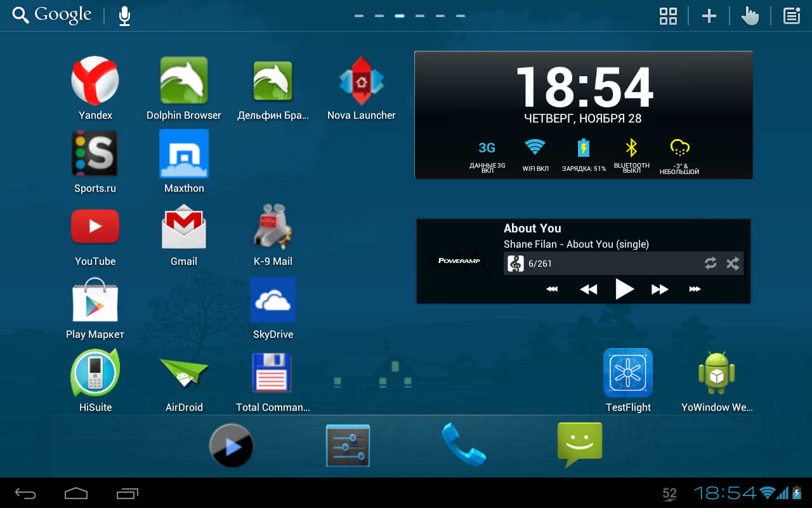Open K-9 Mail app

[273, 227]
